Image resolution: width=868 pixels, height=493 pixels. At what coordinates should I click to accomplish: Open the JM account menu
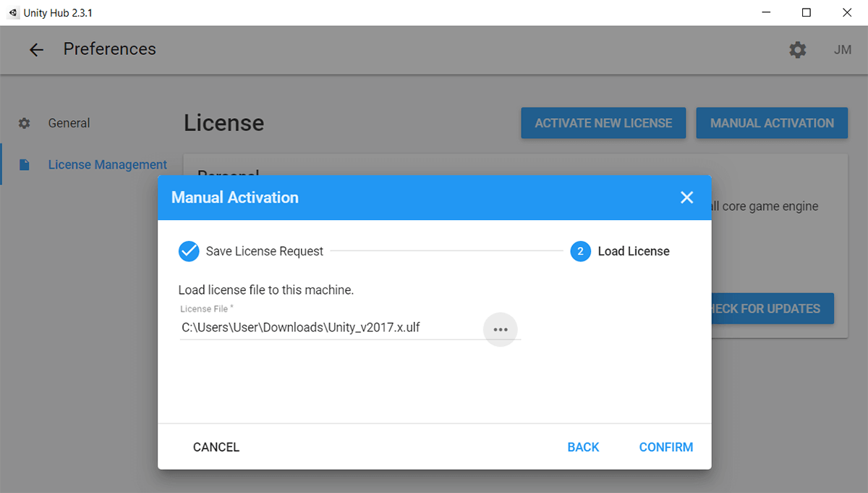[x=842, y=50]
